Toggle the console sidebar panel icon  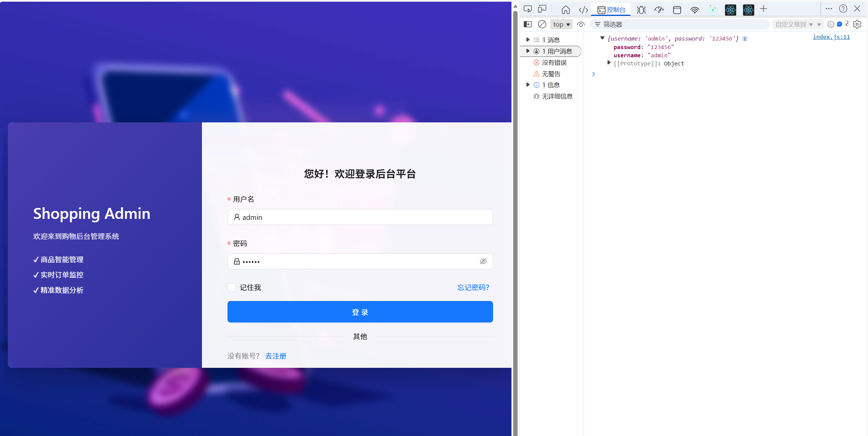click(527, 24)
